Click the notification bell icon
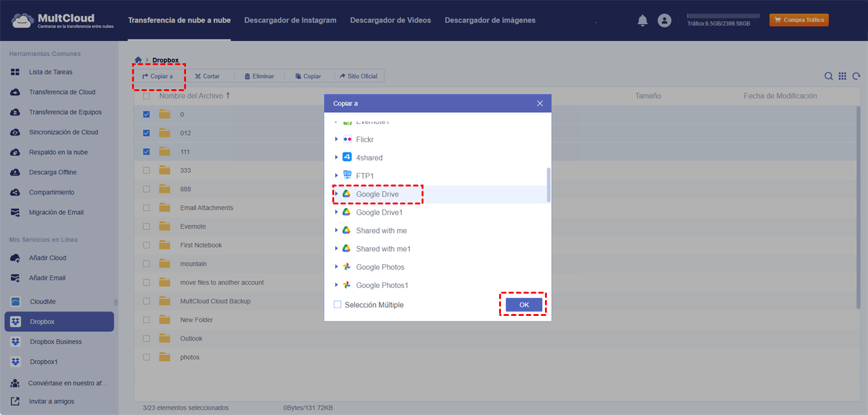868x415 pixels. click(642, 20)
